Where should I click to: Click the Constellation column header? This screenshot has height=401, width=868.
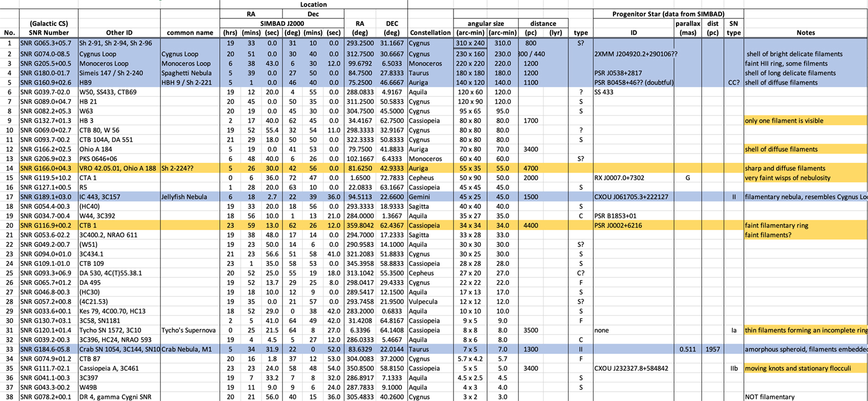[430, 33]
